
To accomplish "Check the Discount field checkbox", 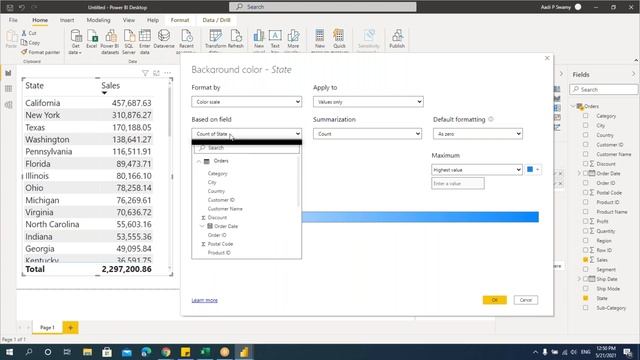I will point(586,164).
